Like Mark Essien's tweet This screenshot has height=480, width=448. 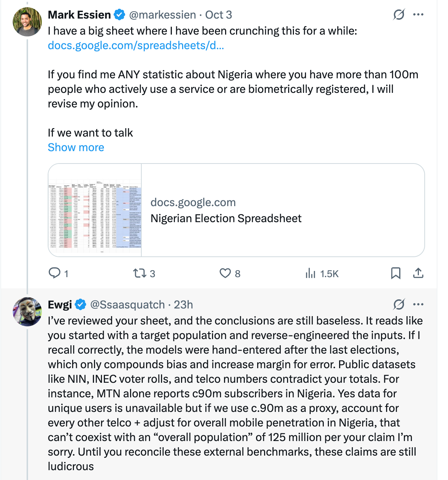225,273
